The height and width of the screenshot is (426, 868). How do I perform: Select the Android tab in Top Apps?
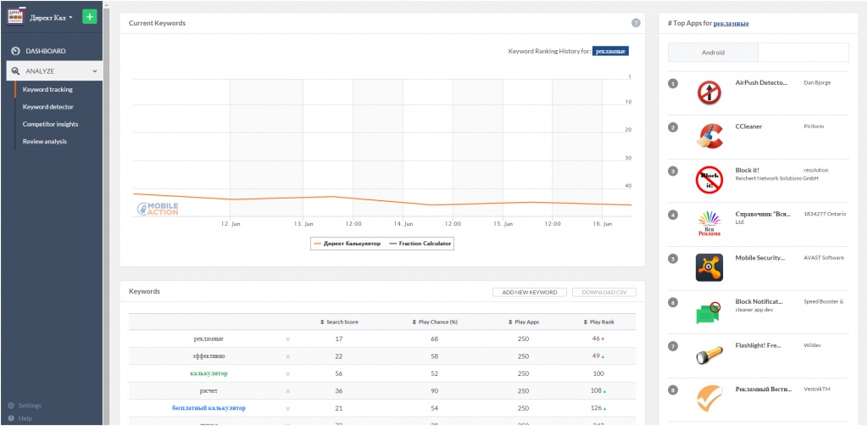tap(713, 53)
